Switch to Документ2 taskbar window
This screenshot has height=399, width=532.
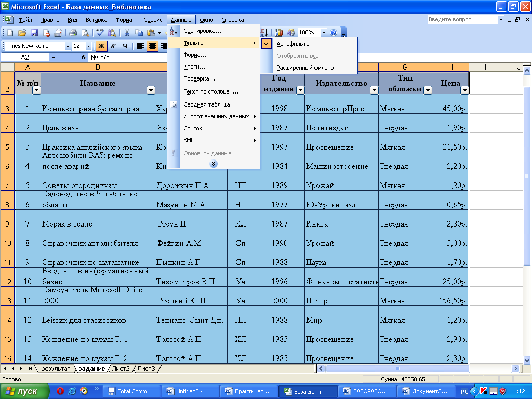[425, 391]
